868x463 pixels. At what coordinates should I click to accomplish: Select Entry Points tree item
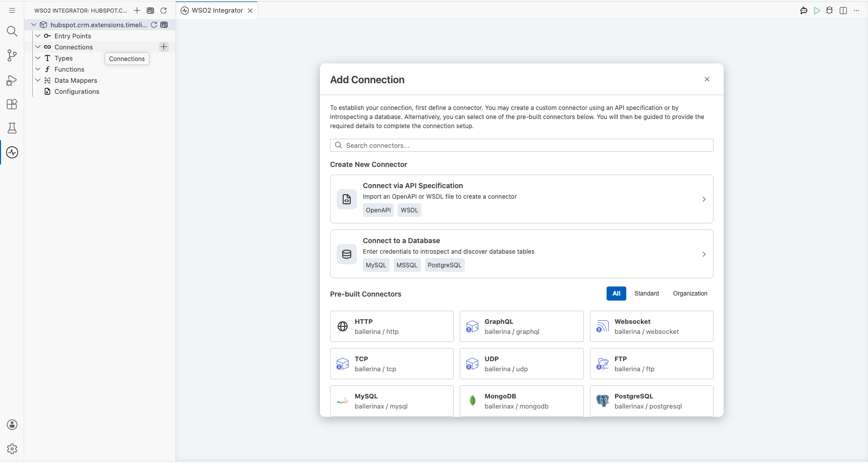[73, 36]
